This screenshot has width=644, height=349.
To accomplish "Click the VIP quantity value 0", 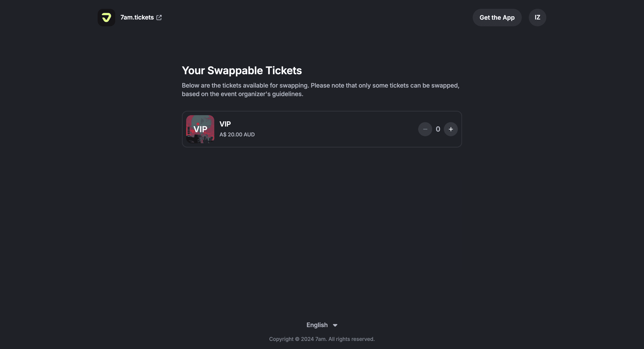I will click(x=438, y=129).
